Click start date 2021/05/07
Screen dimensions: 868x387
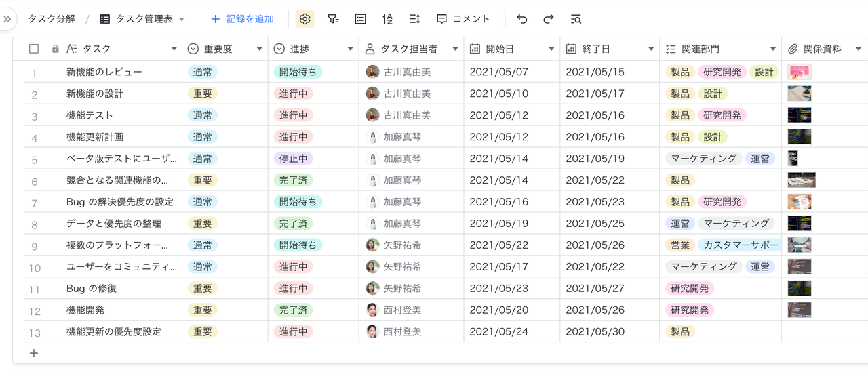coord(498,72)
